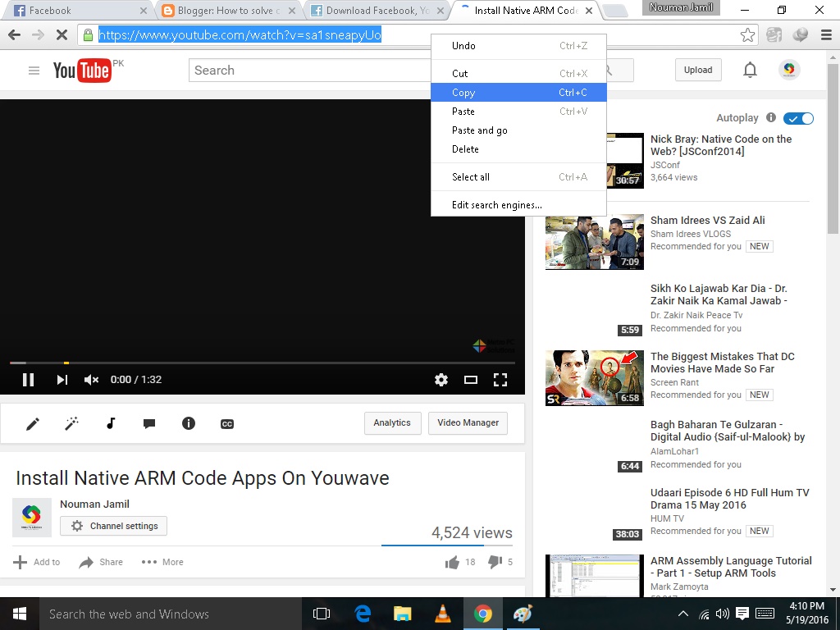The image size is (840, 630).
Task: Click the Upload button
Action: [698, 71]
